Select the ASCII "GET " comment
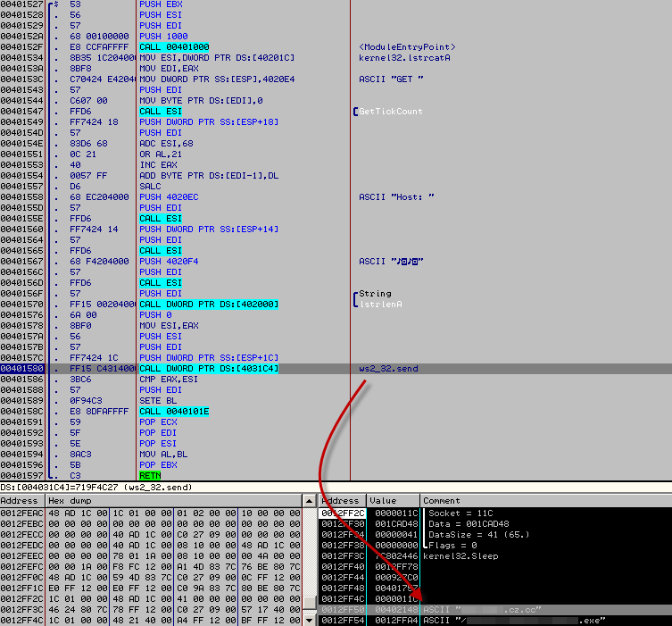 391,79
